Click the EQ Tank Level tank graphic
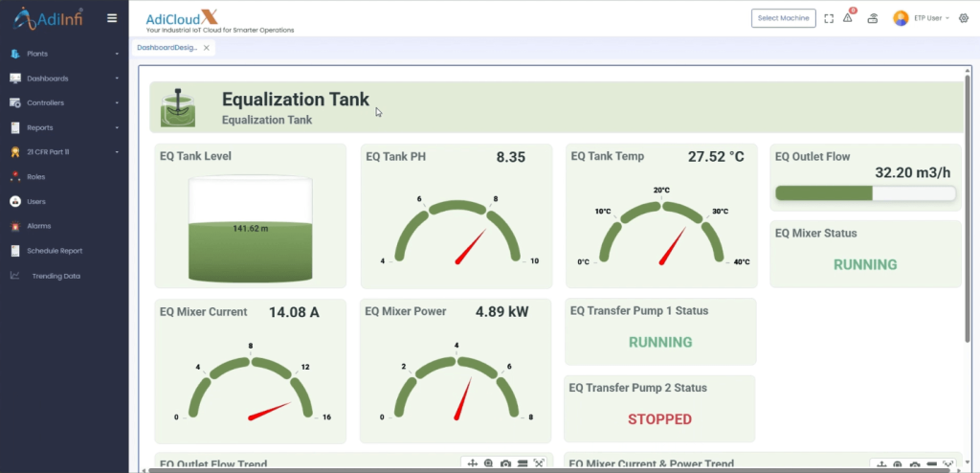The width and height of the screenshot is (980, 473). pos(250,229)
